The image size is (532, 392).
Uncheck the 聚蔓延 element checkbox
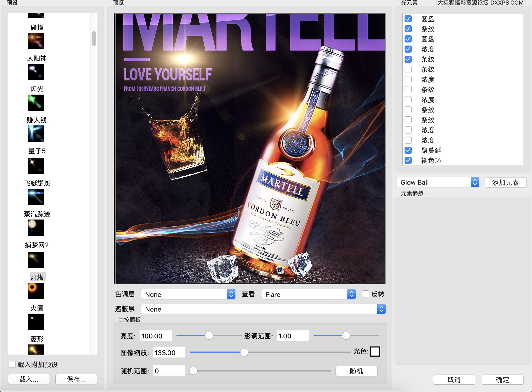[x=408, y=150]
